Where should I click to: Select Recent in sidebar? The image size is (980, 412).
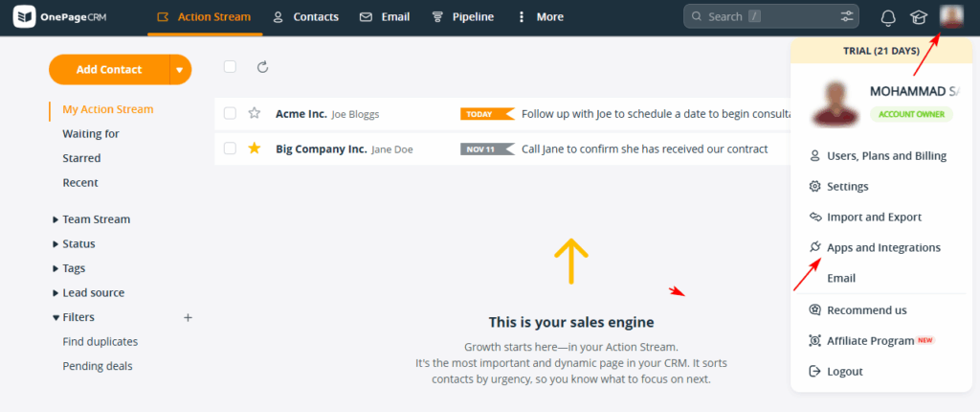pyautogui.click(x=80, y=182)
